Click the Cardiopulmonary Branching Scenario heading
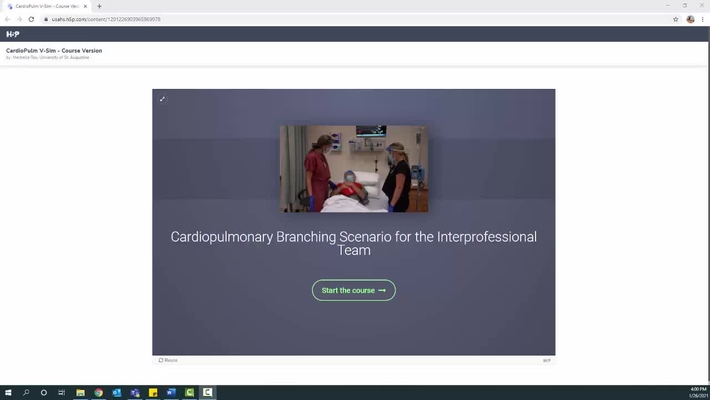The image size is (710, 400). tap(354, 243)
